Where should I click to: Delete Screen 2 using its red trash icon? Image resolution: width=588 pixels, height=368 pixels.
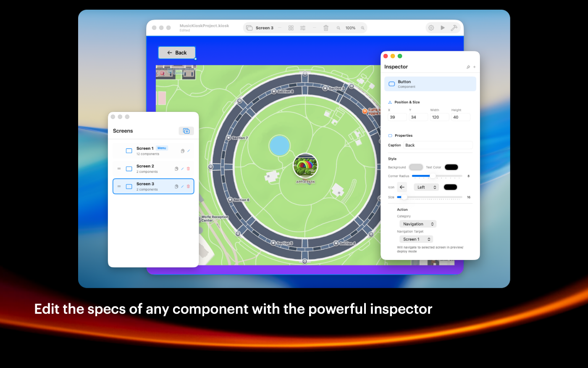click(188, 169)
